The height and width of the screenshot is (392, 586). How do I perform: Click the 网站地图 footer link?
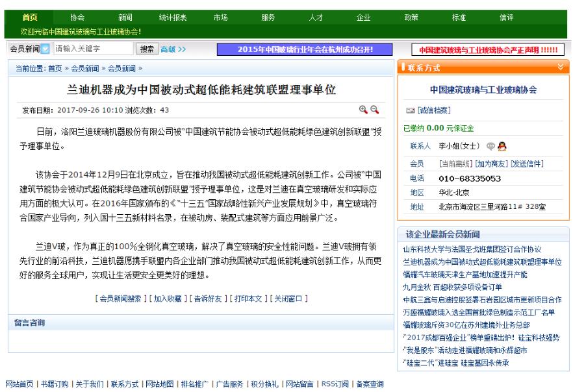(160, 384)
